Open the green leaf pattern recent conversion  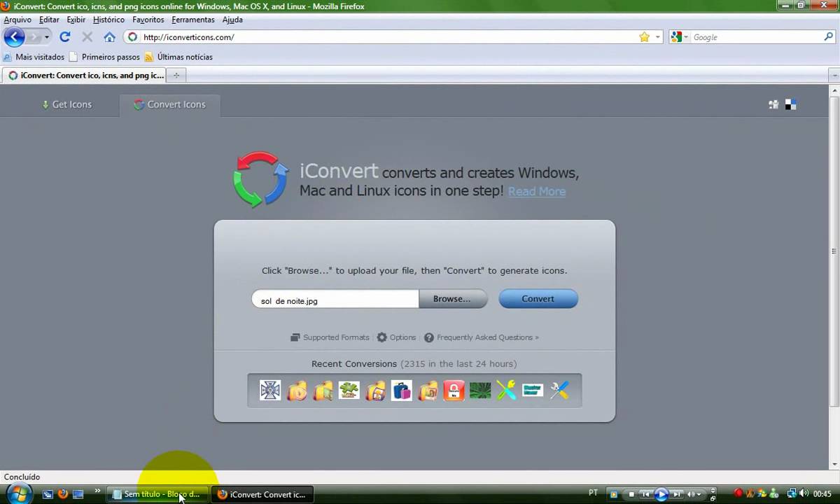click(480, 390)
